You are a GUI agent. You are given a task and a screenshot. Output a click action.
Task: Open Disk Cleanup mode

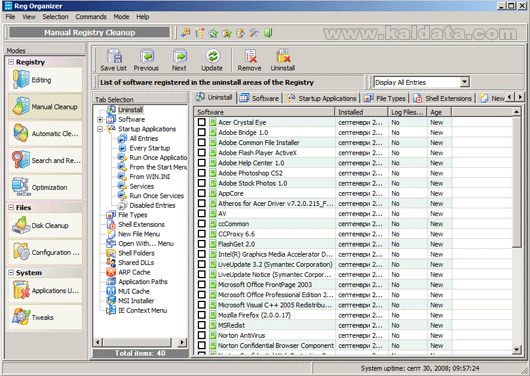click(x=45, y=225)
